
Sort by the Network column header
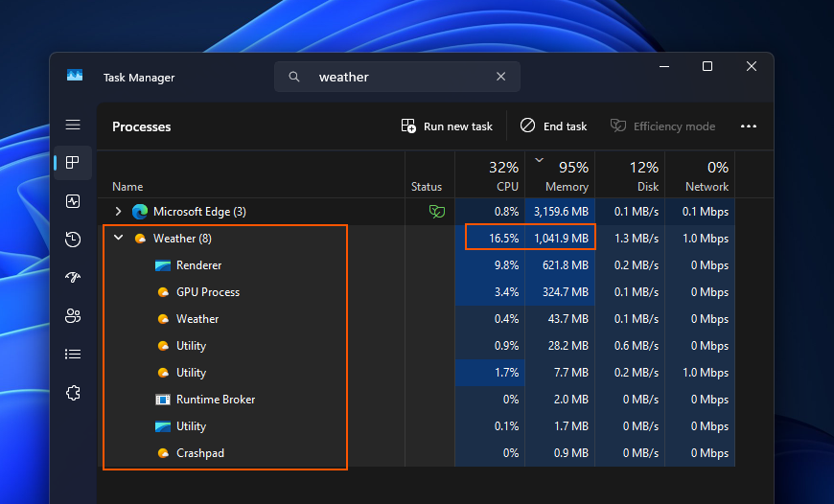coord(700,175)
